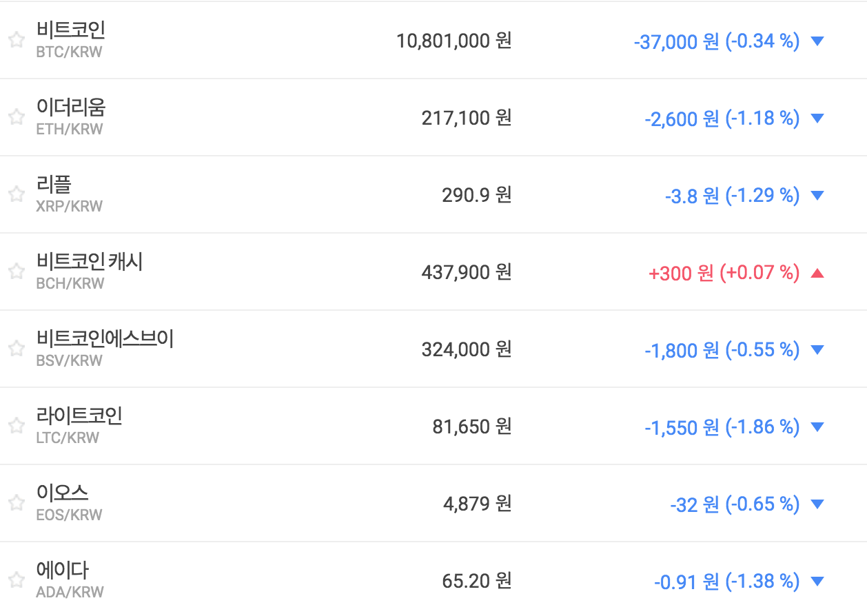
Task: Favorite Bitcoin with the star icon
Action: point(17,40)
